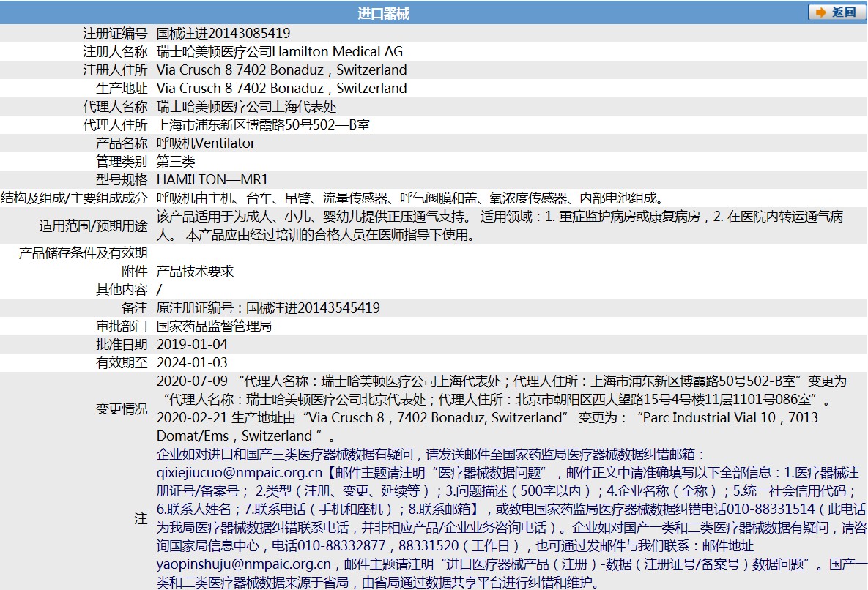Select registration number 国械注进20143085419
The height and width of the screenshot is (590, 868).
pyautogui.click(x=223, y=33)
